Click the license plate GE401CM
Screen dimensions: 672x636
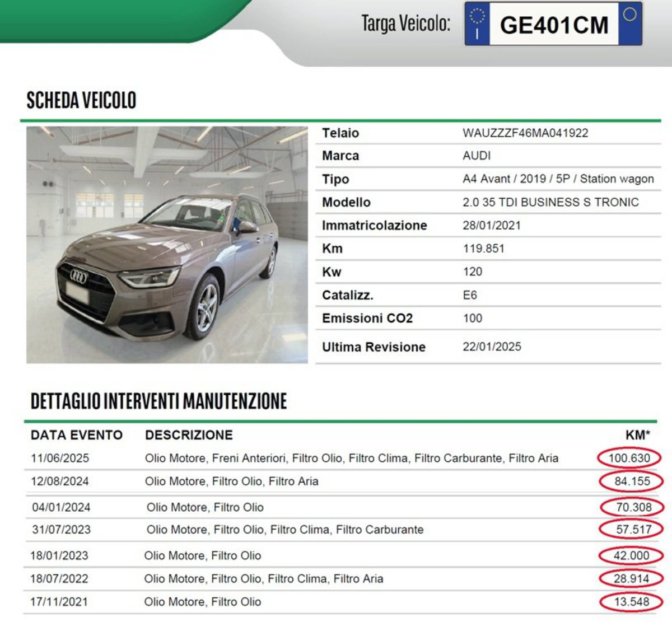[x=553, y=24]
